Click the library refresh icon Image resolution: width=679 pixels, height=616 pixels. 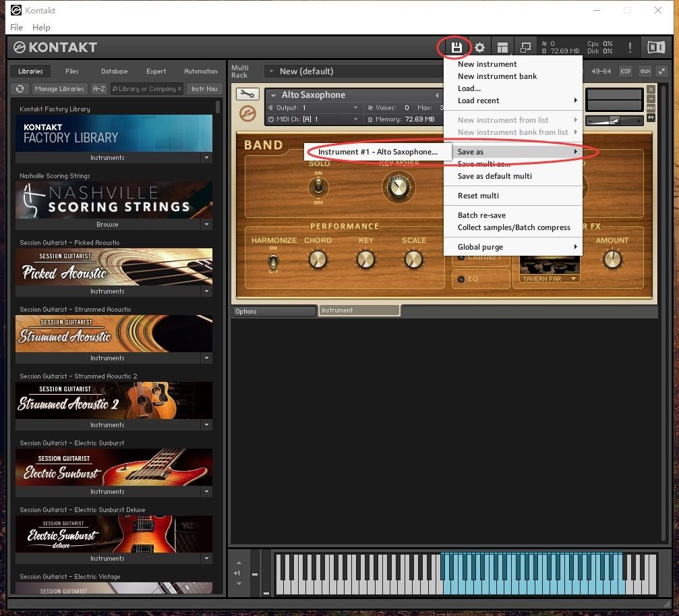pyautogui.click(x=20, y=89)
